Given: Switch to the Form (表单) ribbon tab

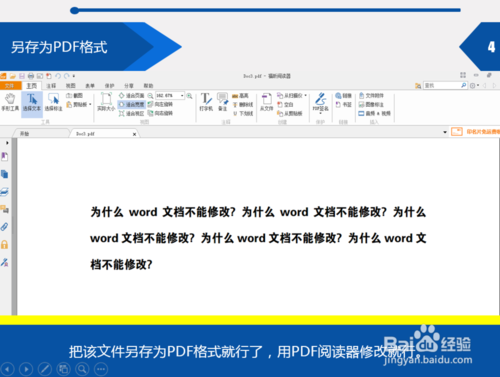Looking at the screenshot, I should point(90,86).
